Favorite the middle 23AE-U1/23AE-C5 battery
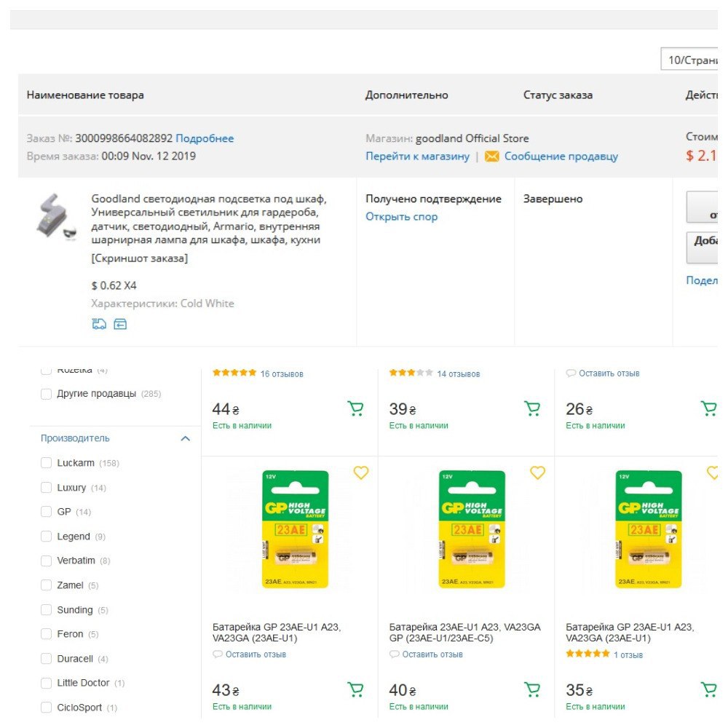The image size is (728, 728). pyautogui.click(x=537, y=473)
